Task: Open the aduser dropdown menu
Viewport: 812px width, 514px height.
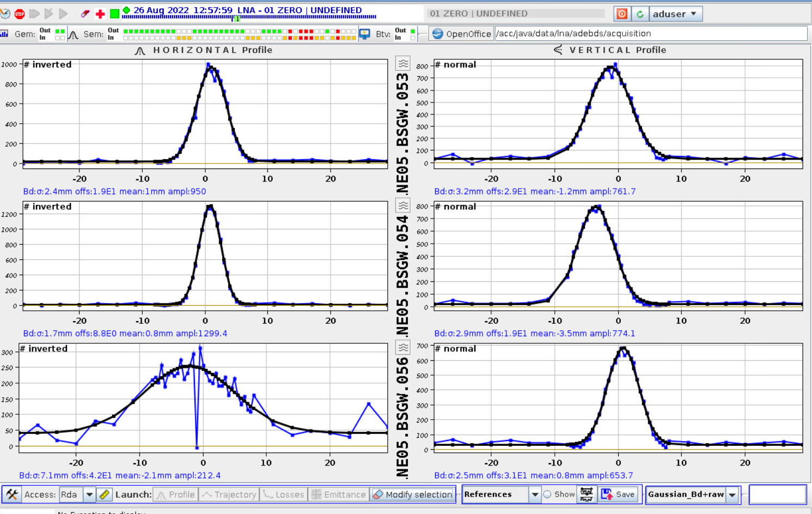Action: [x=674, y=14]
